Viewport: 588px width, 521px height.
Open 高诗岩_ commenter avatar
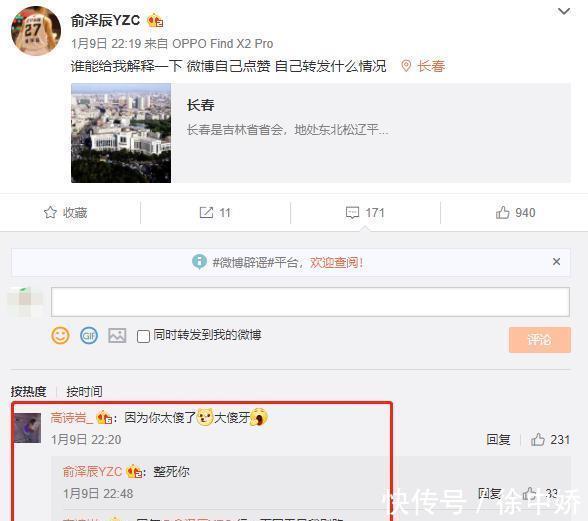tap(27, 428)
